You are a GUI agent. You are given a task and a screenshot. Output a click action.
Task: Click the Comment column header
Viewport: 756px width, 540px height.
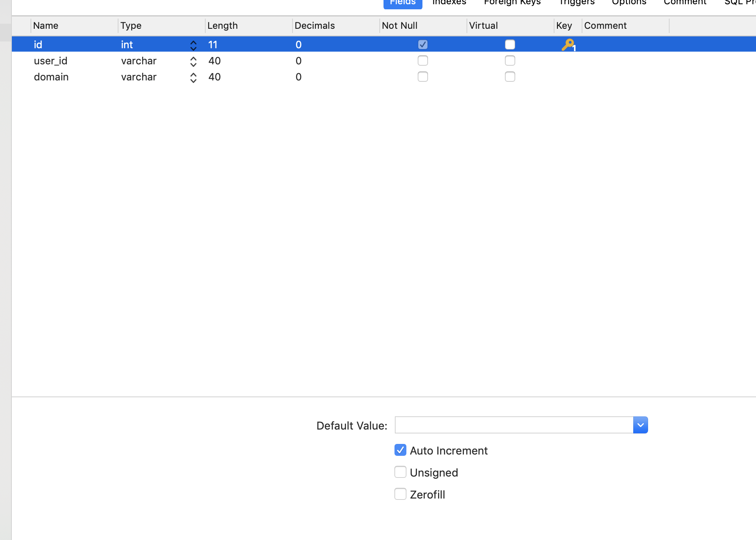coord(626,26)
